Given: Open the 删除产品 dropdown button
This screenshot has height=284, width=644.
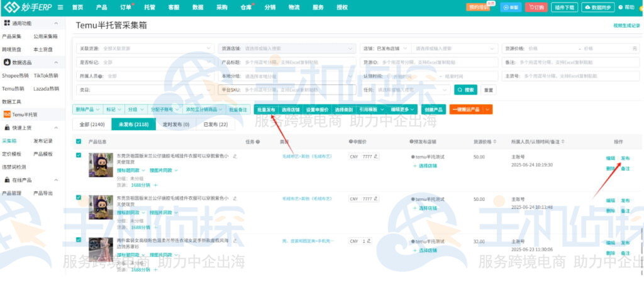Looking at the screenshot, I should [87, 110].
